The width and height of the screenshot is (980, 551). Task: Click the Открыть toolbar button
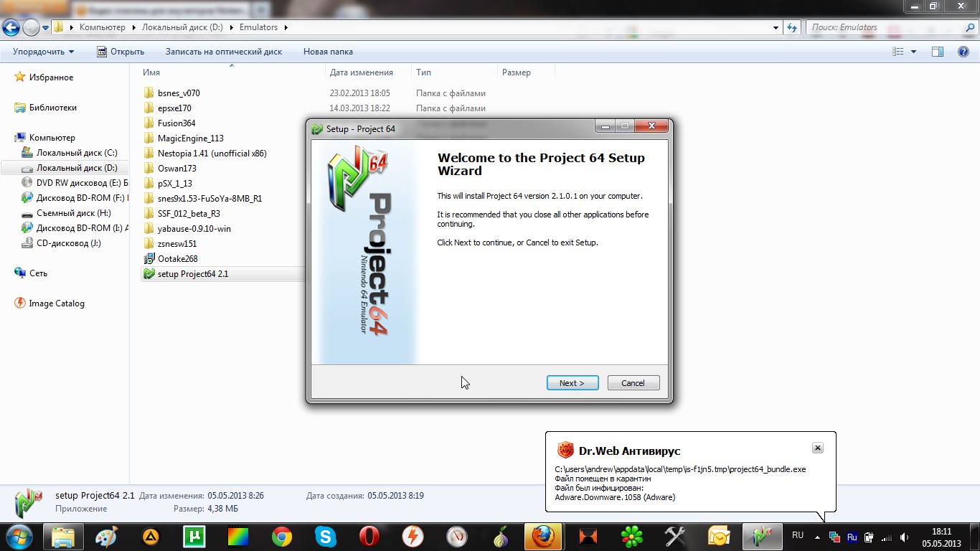[121, 52]
